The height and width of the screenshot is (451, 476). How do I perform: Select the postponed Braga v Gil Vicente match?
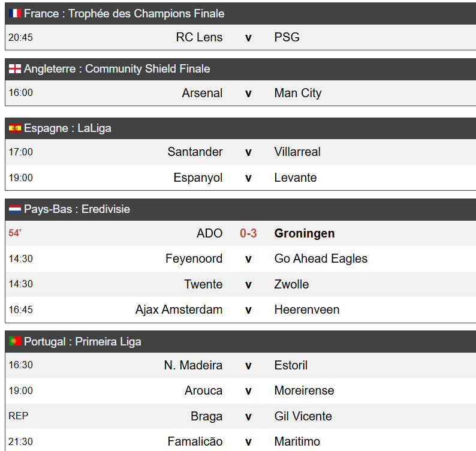click(x=240, y=416)
